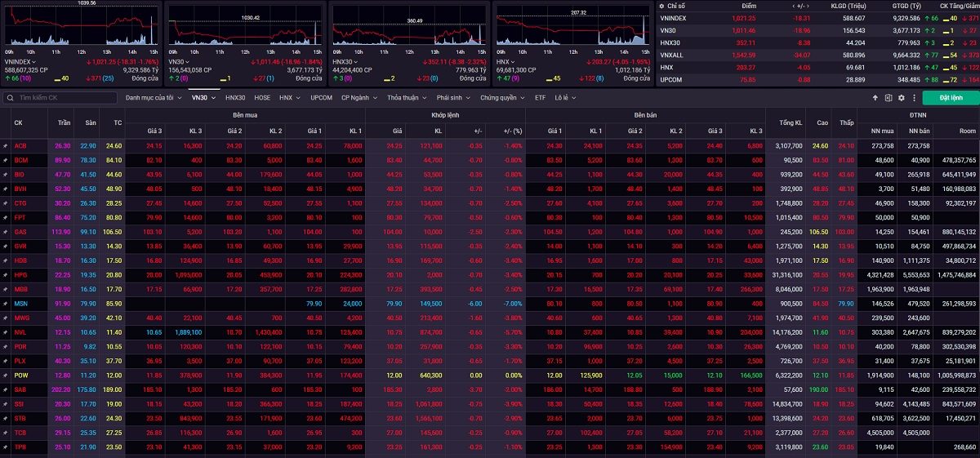Screen dimensions: 980x458
Task: Pin the HPG row
Action: tap(5, 274)
